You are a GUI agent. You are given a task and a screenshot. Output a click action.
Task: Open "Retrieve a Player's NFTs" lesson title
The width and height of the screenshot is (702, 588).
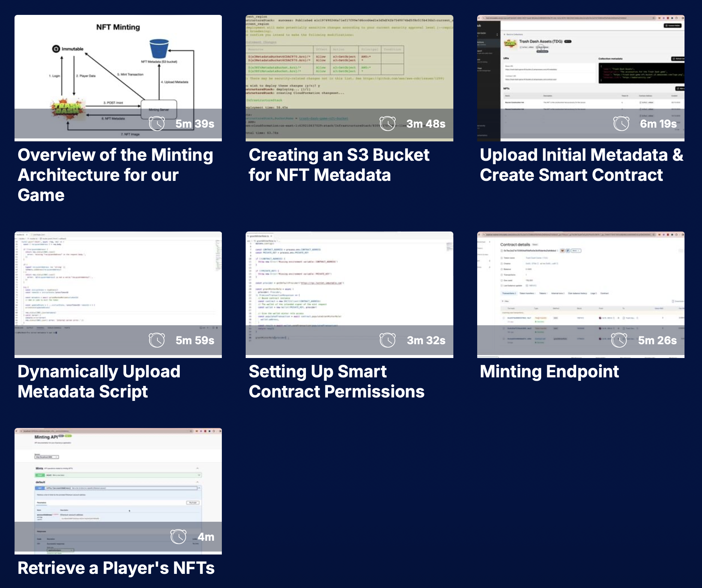coord(116,568)
